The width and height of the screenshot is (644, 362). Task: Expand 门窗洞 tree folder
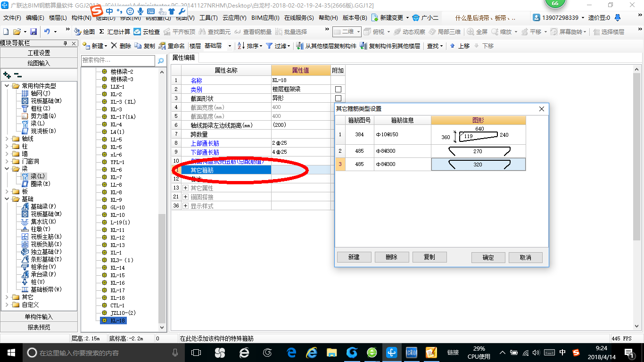[x=7, y=161]
